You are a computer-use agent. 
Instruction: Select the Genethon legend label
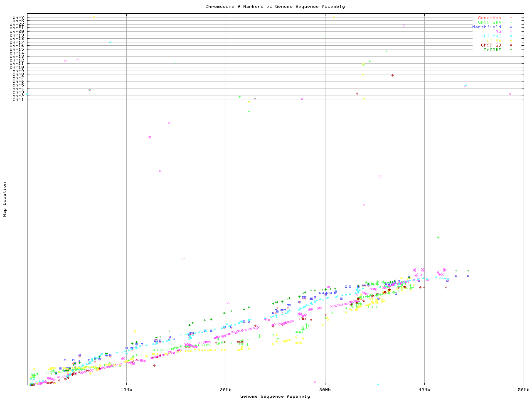point(489,18)
